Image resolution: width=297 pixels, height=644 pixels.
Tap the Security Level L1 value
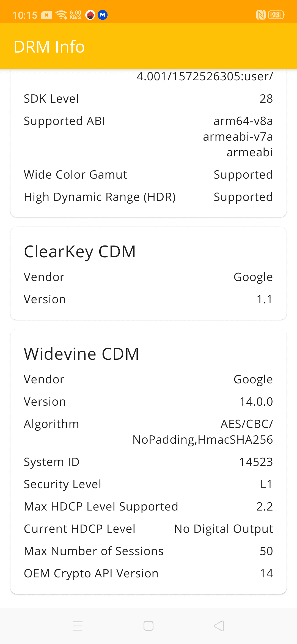point(266,484)
